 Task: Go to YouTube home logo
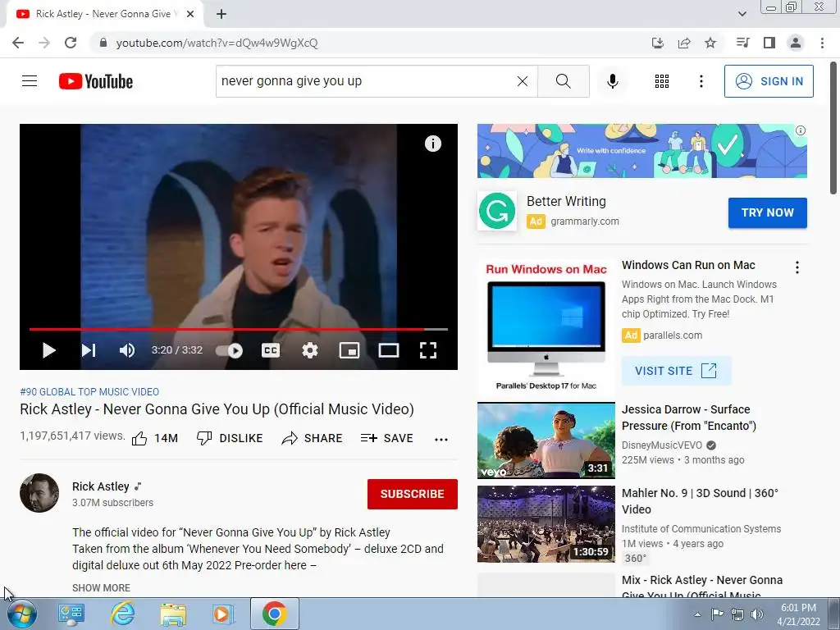(x=96, y=81)
